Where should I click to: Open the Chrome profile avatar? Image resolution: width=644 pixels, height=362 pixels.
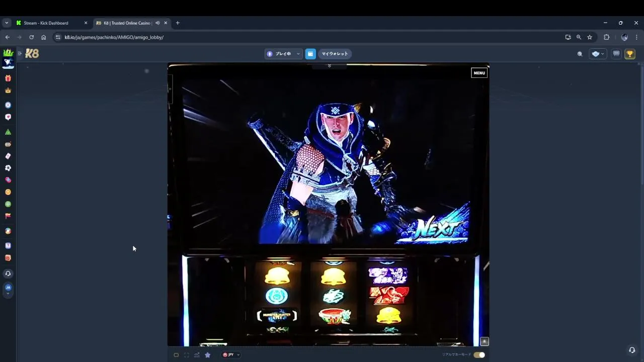[624, 37]
